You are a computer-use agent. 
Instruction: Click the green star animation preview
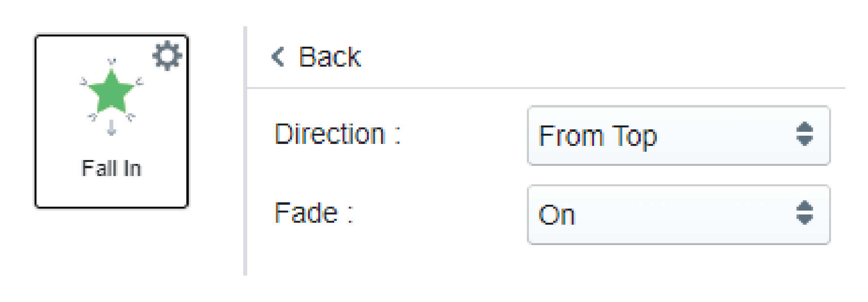pos(111,92)
